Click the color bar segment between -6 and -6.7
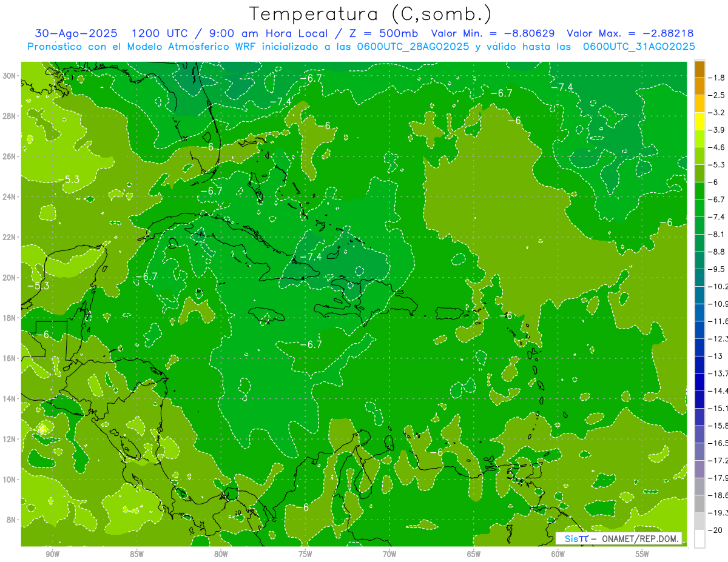728x562 pixels. point(699,191)
